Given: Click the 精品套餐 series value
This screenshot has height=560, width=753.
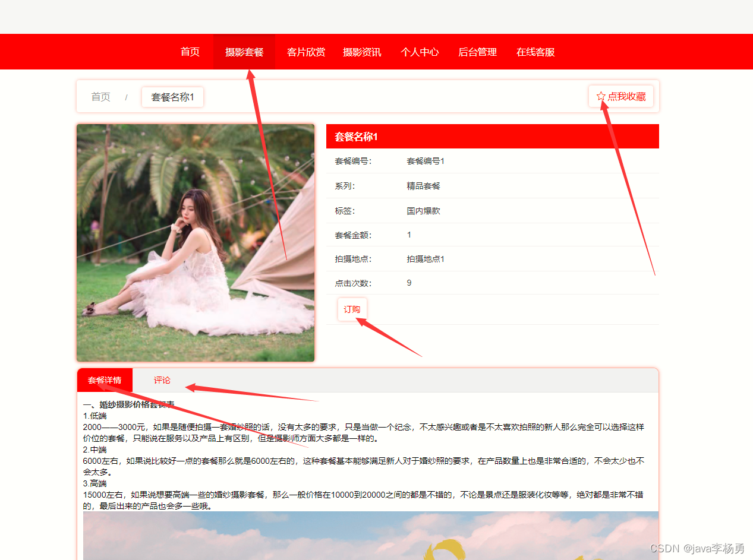Looking at the screenshot, I should (x=424, y=186).
